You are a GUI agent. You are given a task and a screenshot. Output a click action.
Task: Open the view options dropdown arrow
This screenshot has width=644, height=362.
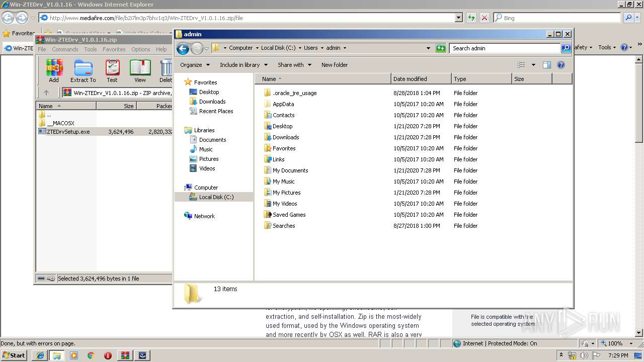click(x=533, y=65)
